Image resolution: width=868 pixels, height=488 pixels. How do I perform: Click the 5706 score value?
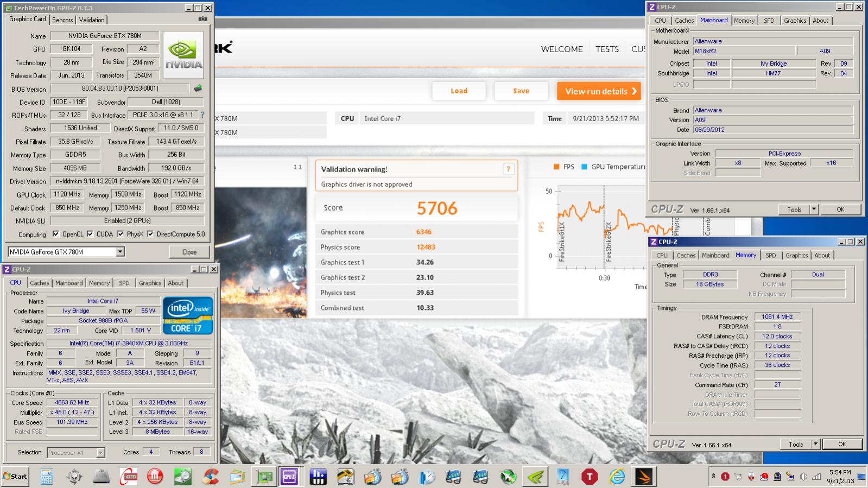tap(437, 208)
